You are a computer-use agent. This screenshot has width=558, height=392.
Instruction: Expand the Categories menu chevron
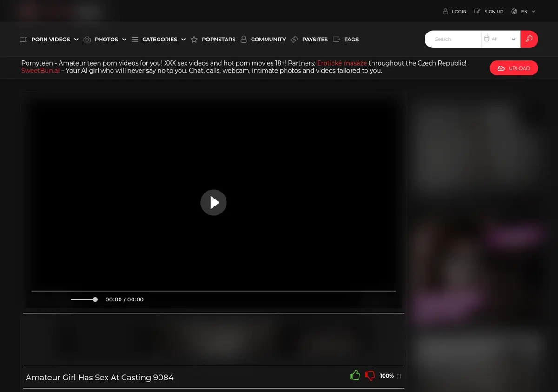[x=184, y=40]
